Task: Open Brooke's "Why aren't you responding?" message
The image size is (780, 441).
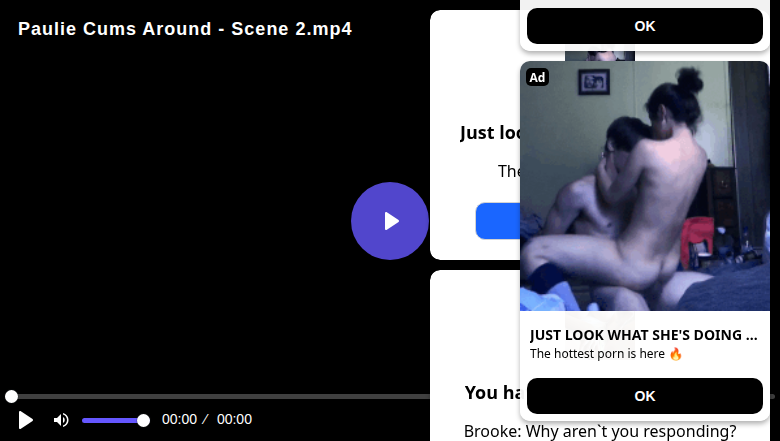Action: [x=600, y=431]
